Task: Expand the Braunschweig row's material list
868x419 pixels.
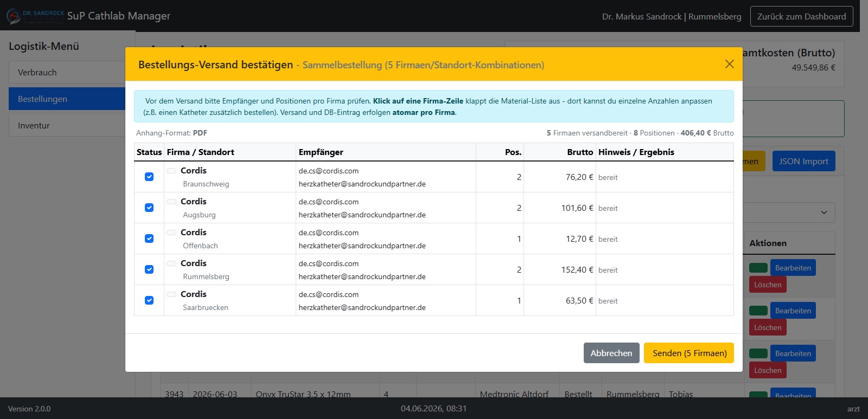Action: pos(433,177)
